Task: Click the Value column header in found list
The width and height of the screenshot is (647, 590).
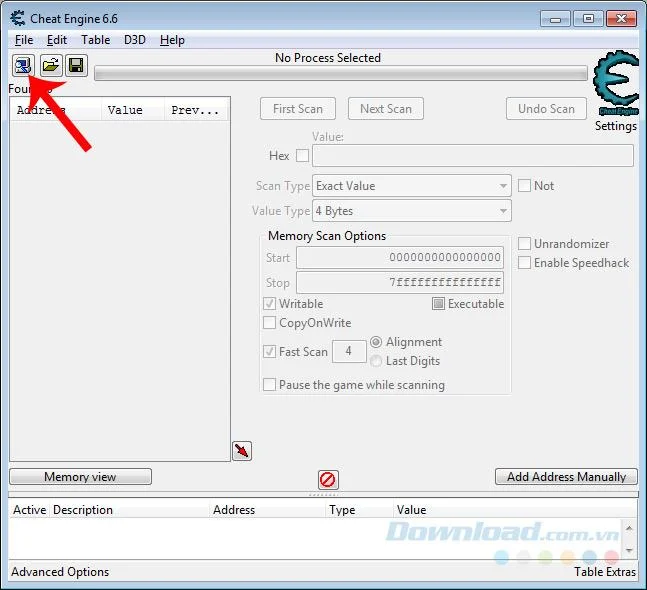Action: click(x=132, y=110)
